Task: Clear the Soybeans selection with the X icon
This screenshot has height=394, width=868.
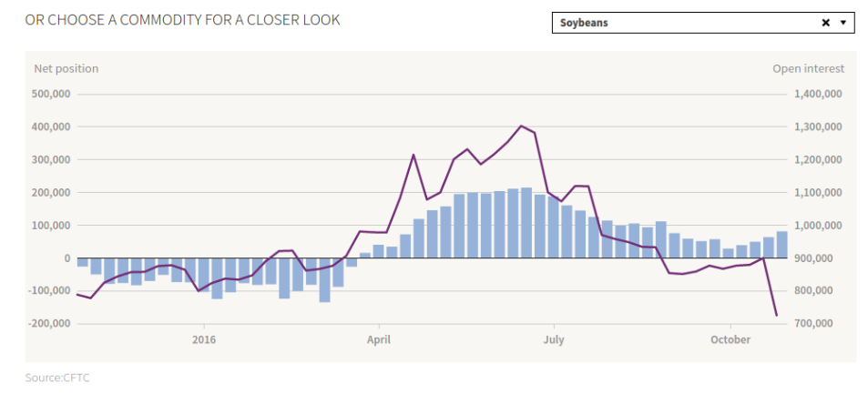Action: click(x=825, y=23)
